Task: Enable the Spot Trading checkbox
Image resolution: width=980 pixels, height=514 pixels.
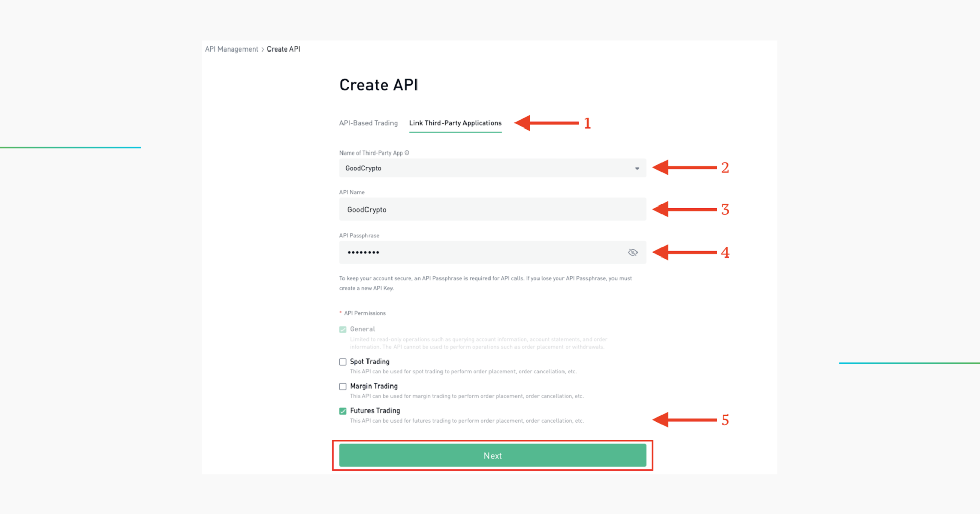Action: tap(342, 362)
